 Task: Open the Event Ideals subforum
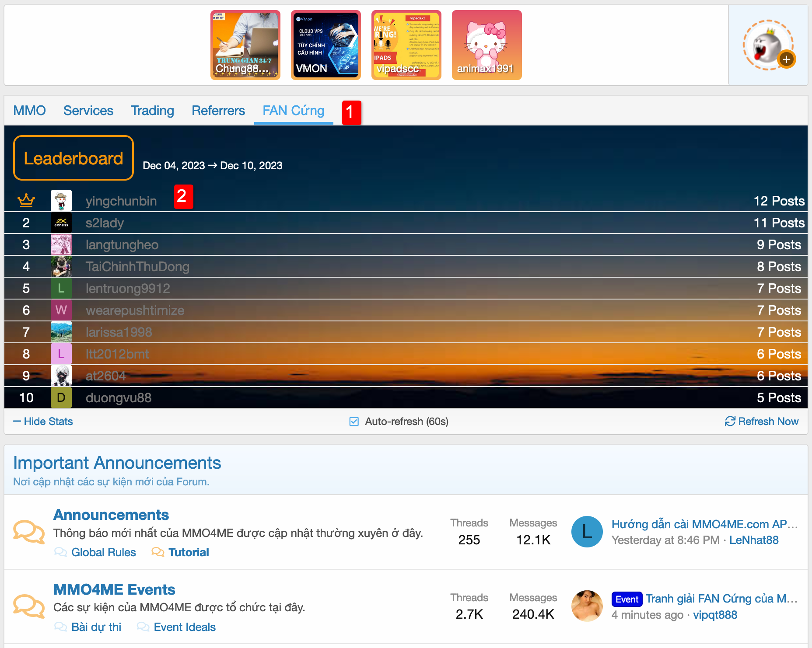(x=185, y=627)
